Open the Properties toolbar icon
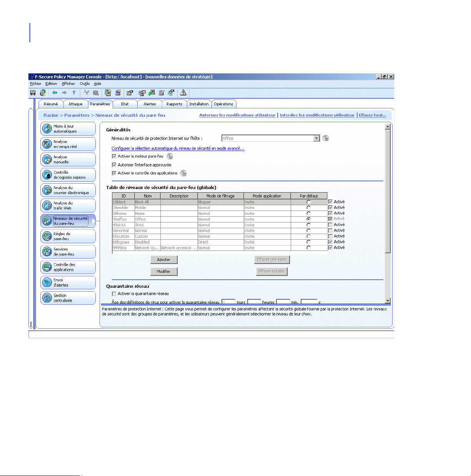Screen dimensions: 471x476 pos(130,93)
